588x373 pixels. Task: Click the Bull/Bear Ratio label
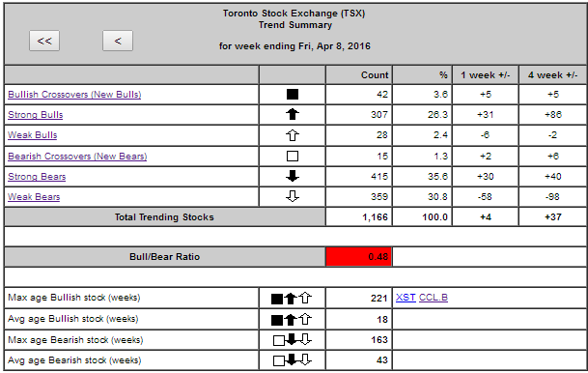click(164, 257)
